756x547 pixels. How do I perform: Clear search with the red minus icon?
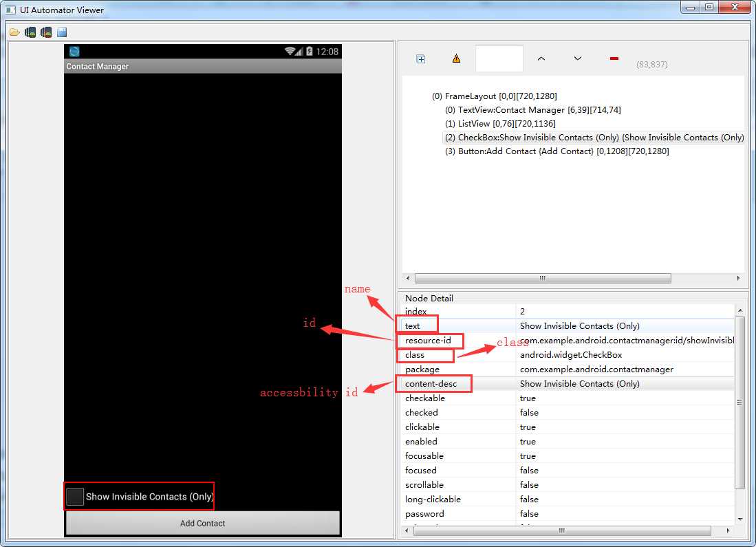(614, 58)
